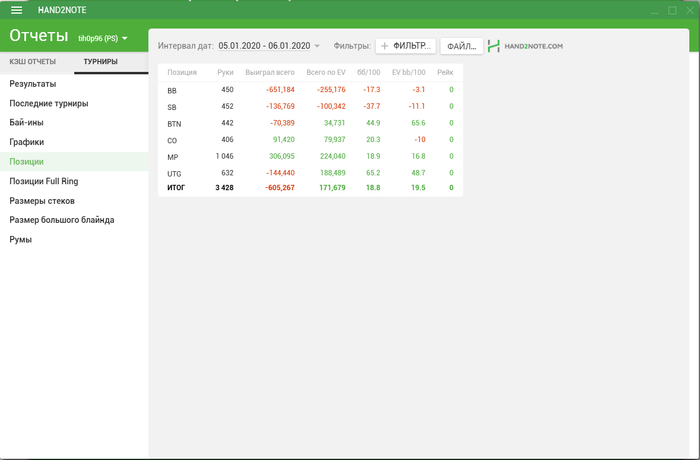This screenshot has height=460, width=700.
Task: Click the value -136,769 in SB row
Action: 280,106
